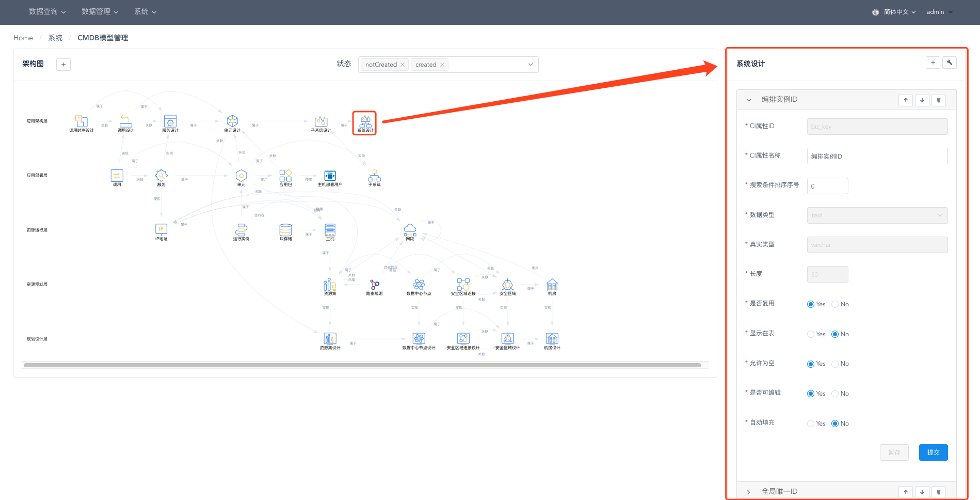
Task: Select the 机房 node icon
Action: 552,285
